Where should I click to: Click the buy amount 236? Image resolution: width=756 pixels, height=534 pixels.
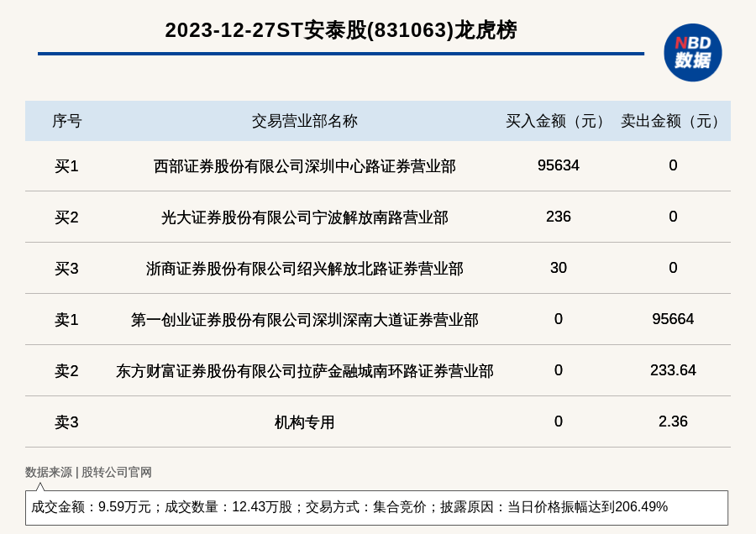pos(559,217)
